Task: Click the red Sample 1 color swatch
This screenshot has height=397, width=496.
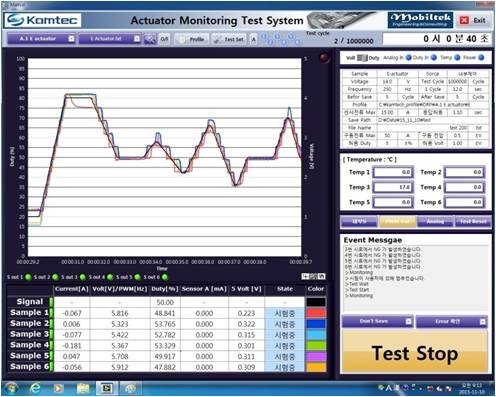Action: [x=316, y=313]
